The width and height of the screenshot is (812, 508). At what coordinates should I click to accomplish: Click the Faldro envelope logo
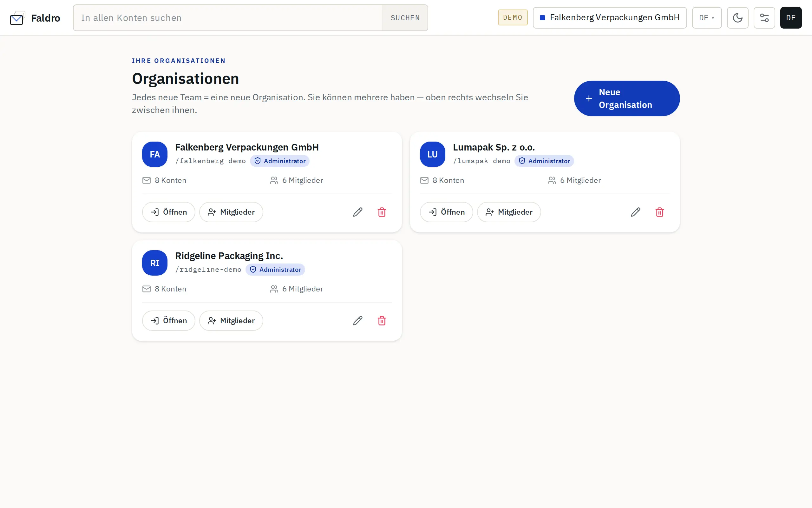(x=17, y=18)
